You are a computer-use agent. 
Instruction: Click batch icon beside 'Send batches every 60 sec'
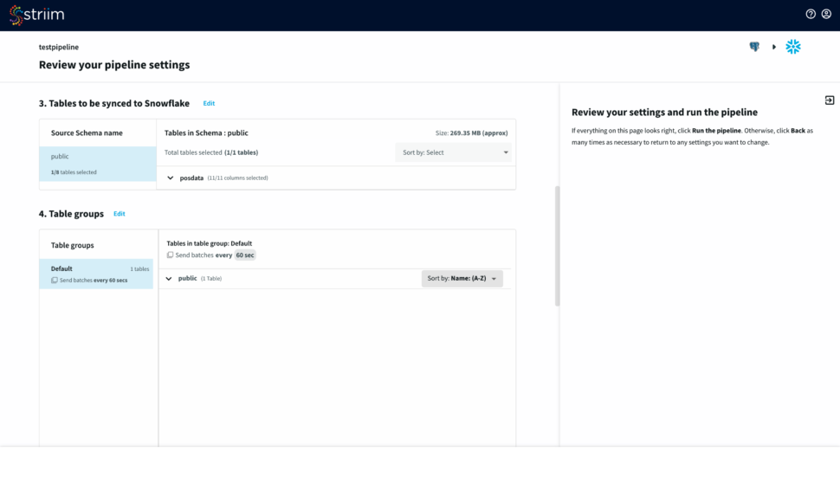(x=170, y=255)
